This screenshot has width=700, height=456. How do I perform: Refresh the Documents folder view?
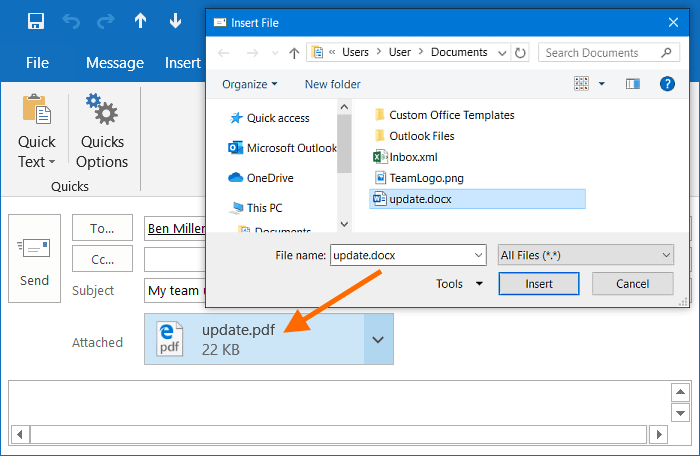(520, 53)
